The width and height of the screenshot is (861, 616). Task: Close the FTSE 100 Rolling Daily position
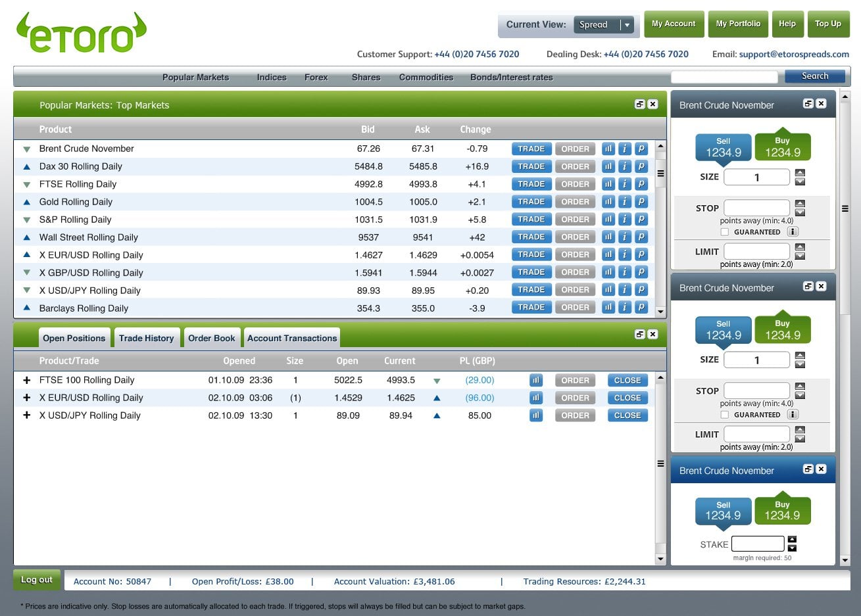pos(627,380)
